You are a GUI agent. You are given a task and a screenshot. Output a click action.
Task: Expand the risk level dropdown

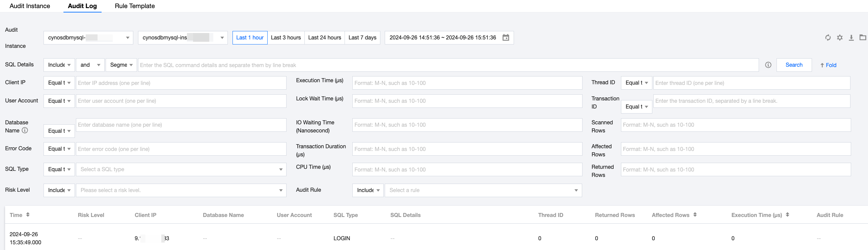pyautogui.click(x=181, y=190)
